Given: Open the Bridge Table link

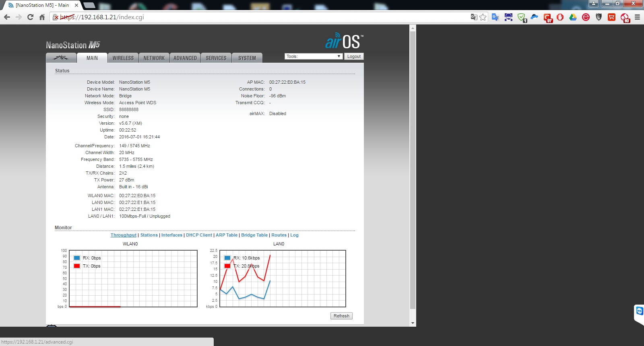Looking at the screenshot, I should click(x=254, y=235).
